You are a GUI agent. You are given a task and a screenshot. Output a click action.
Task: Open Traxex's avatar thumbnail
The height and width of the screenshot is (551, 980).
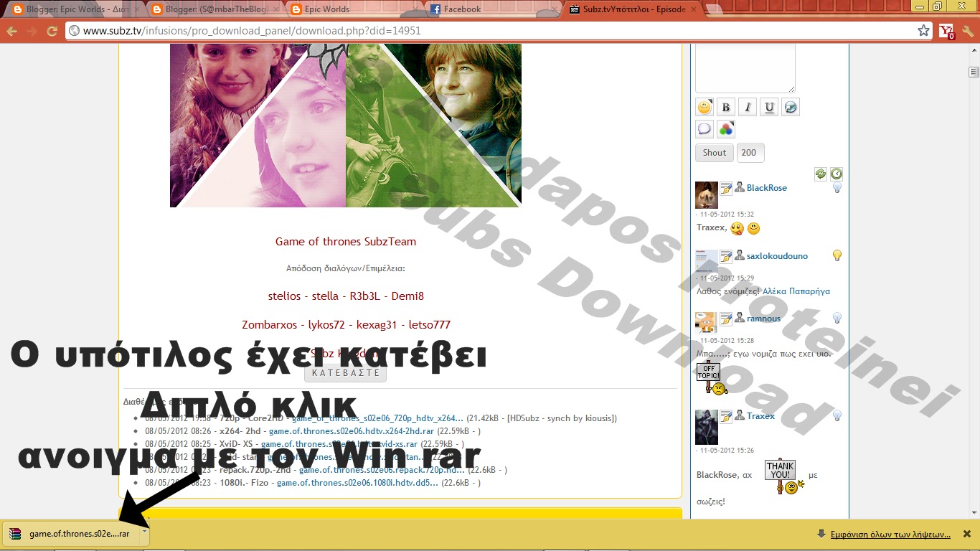tap(707, 427)
